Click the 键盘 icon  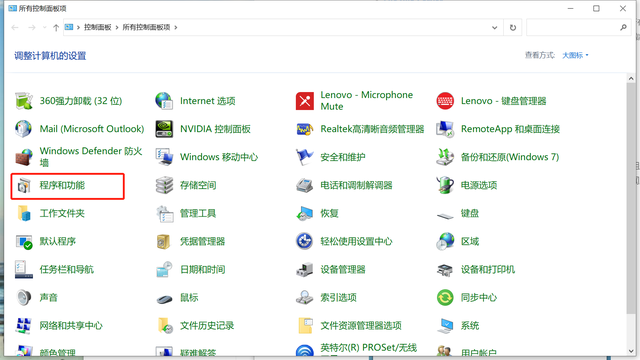445,215
